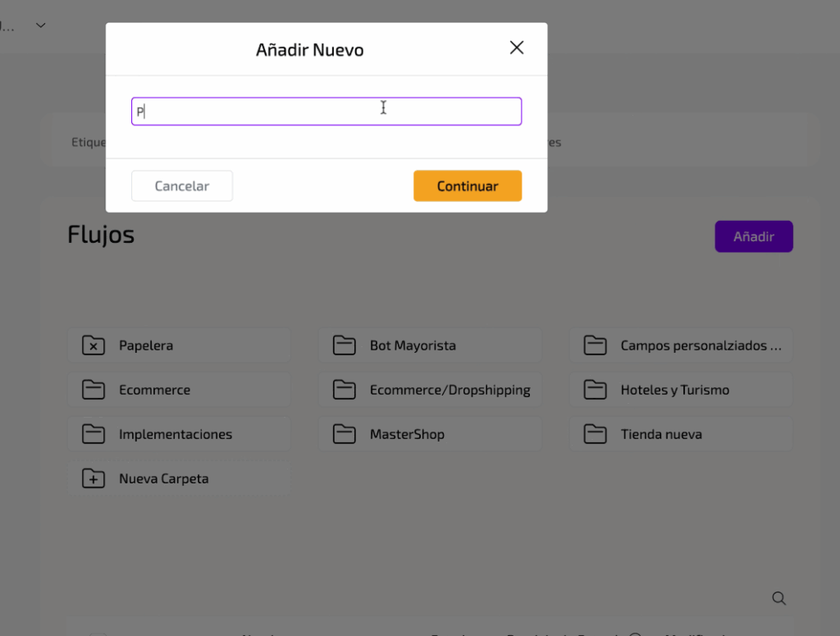Open the Tienda nueva folder icon

click(596, 434)
